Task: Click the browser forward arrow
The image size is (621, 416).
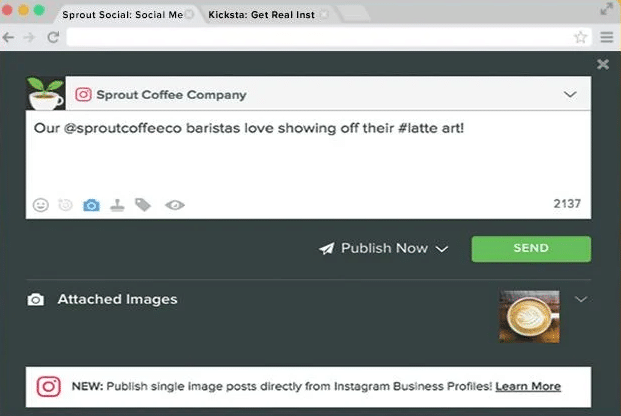Action: (29, 37)
